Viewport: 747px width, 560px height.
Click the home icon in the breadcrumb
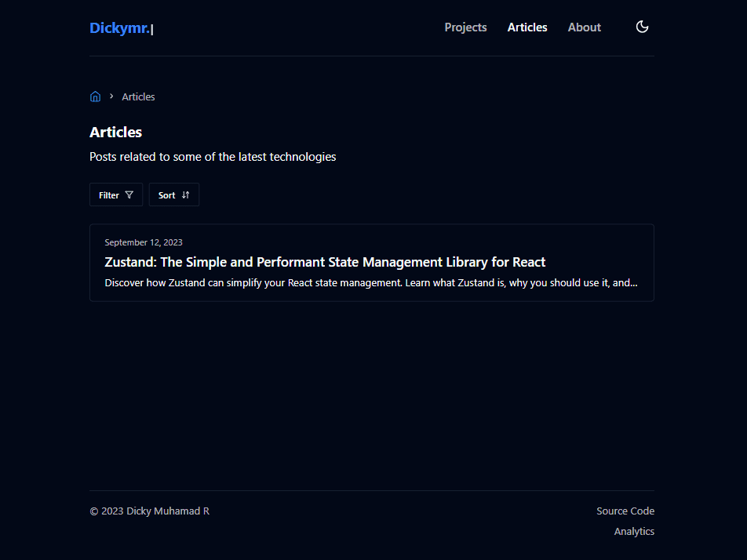click(95, 96)
